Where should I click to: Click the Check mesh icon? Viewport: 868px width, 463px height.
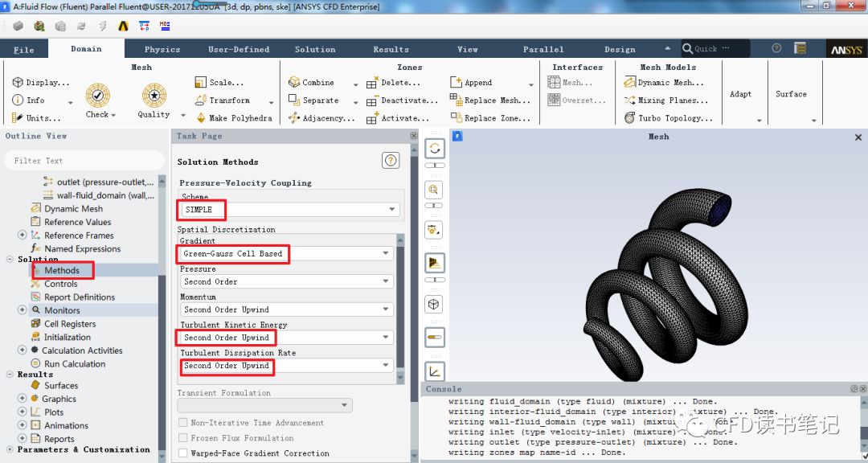coord(98,96)
